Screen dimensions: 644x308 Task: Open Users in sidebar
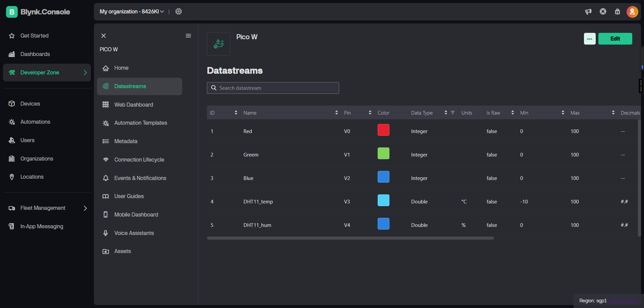[47, 140]
